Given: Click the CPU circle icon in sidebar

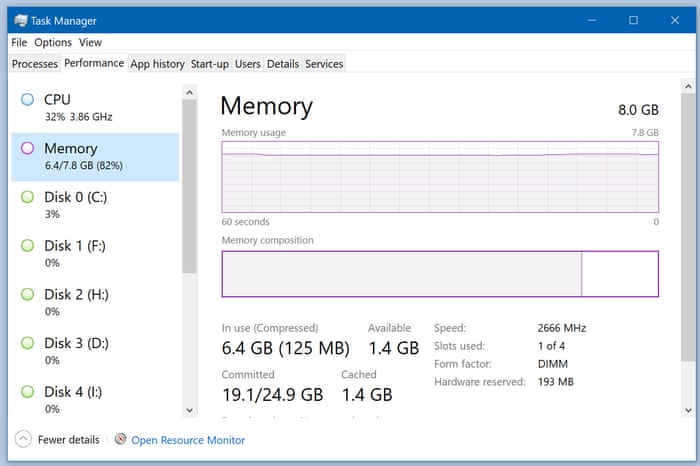Looking at the screenshot, I should tap(27, 99).
